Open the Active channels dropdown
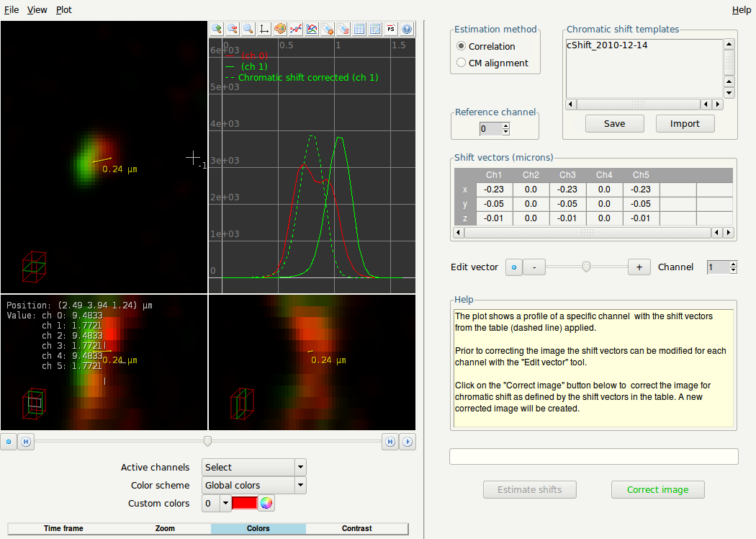756x539 pixels. tap(254, 468)
